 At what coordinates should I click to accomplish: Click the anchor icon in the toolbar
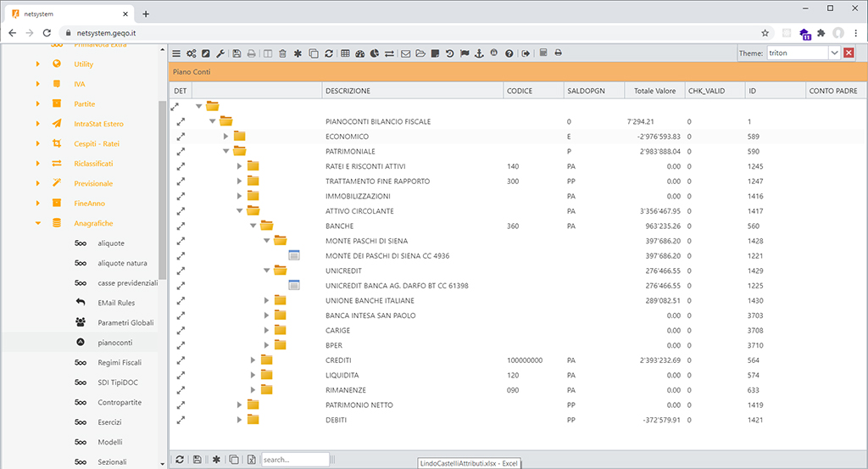478,53
